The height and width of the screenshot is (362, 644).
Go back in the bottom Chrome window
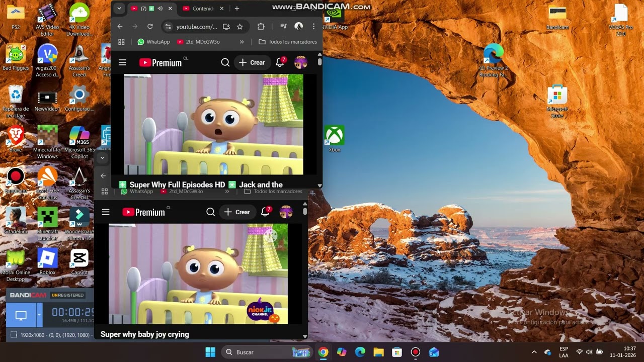point(103,175)
